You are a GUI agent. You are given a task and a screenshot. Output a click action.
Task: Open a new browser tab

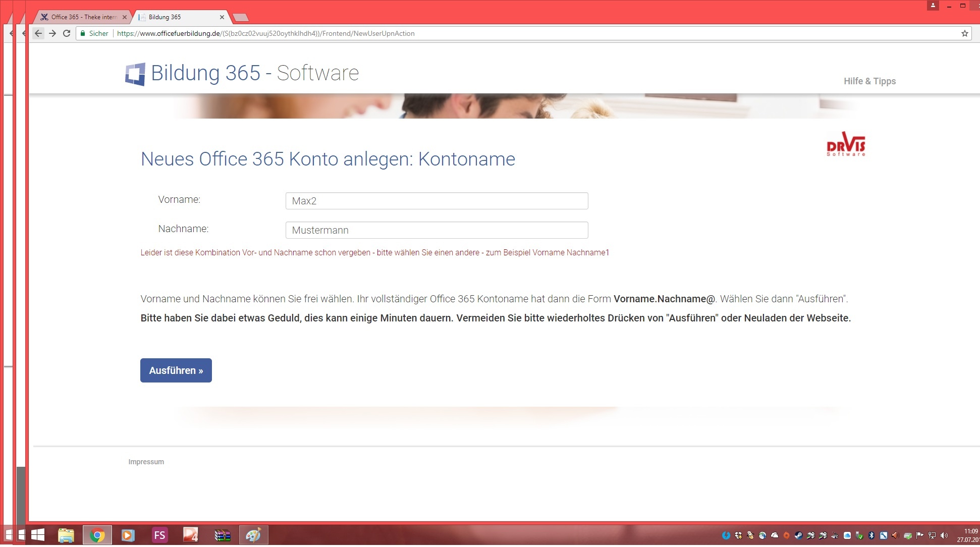[x=241, y=18]
